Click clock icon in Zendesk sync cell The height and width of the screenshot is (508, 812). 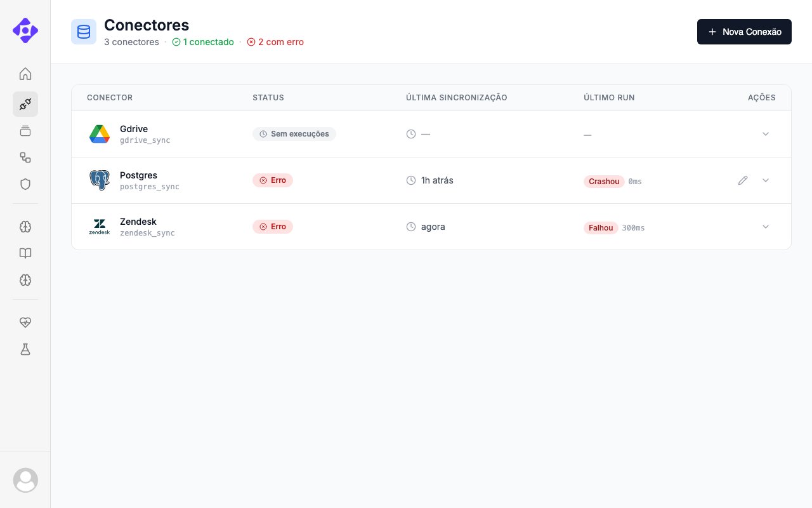(411, 227)
